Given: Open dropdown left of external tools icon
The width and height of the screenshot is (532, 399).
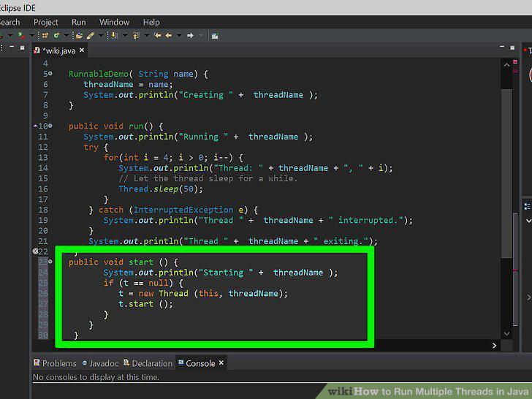Looking at the screenshot, I should [x=10, y=35].
